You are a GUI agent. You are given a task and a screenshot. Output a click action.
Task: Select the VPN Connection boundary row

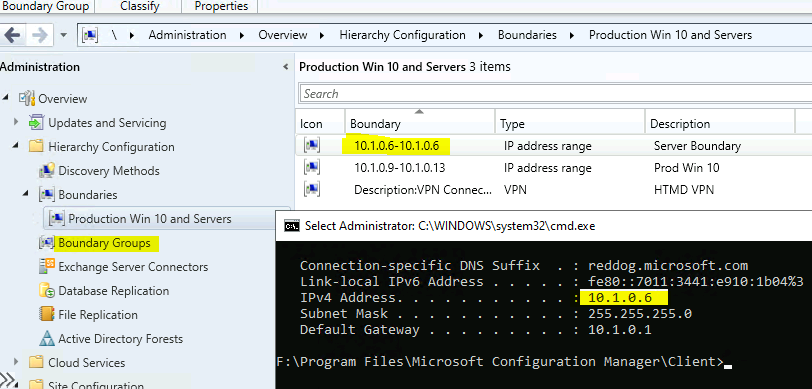[554, 190]
